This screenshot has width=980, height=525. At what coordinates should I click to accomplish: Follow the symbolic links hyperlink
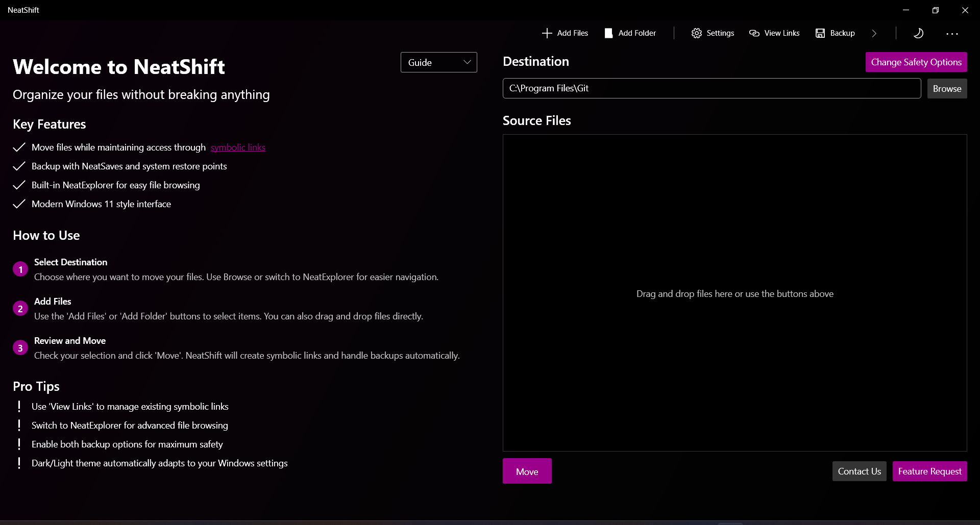238,147
